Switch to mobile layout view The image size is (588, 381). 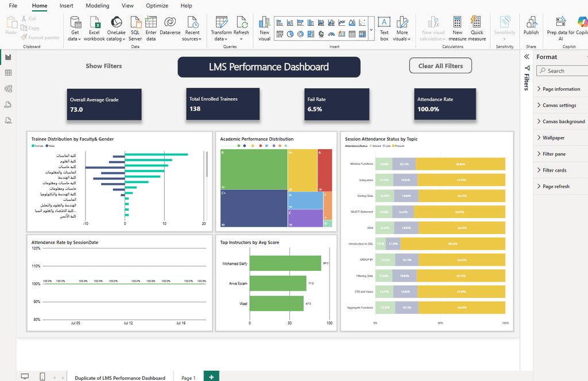(42, 376)
